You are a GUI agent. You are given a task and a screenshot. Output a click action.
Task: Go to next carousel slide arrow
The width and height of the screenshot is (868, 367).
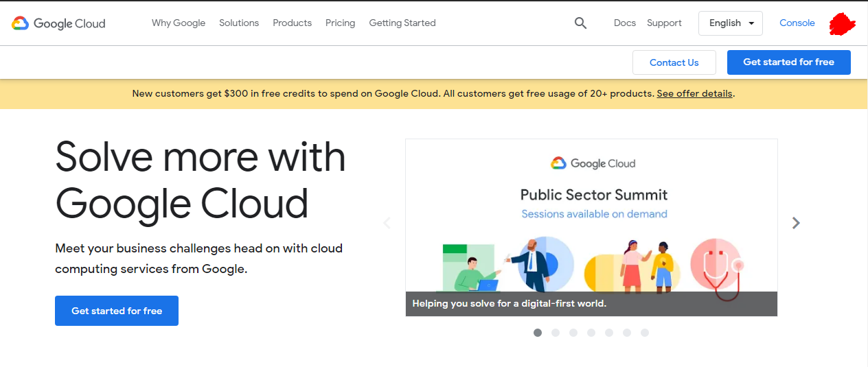pos(796,223)
